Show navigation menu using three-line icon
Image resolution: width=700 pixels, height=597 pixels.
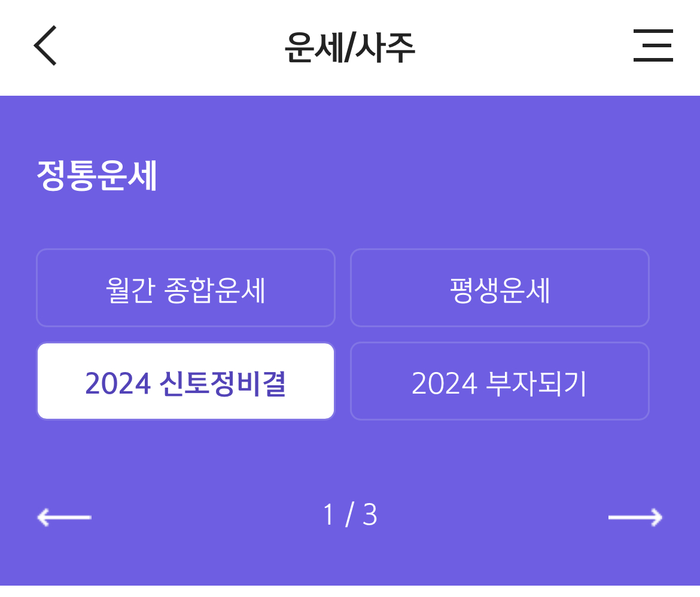[x=653, y=45]
